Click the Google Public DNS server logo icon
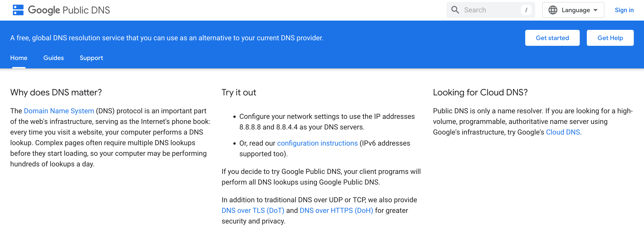 point(18,10)
